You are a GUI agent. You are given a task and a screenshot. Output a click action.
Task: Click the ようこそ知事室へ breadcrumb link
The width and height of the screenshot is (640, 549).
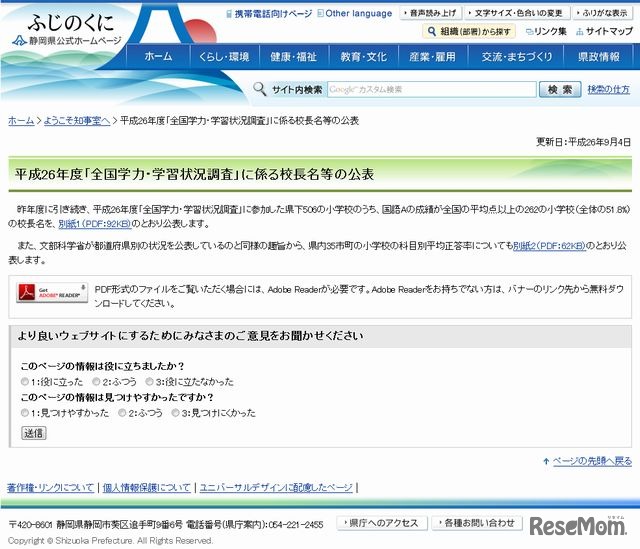pos(77,120)
